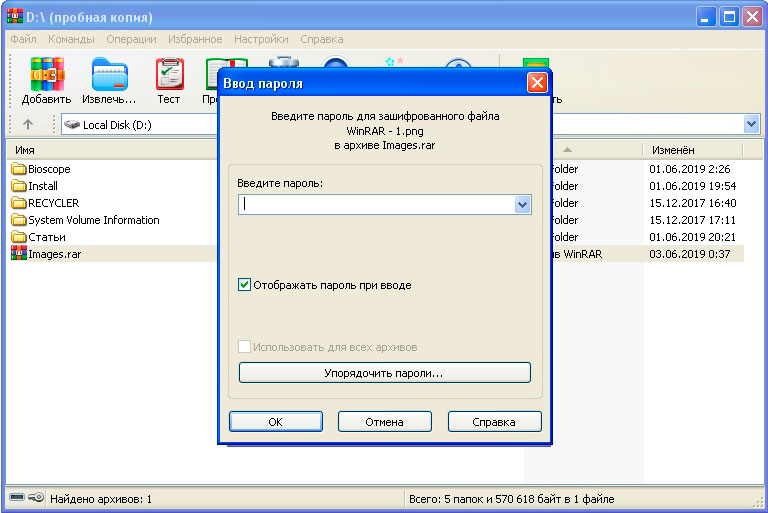Go up one folder level arrow
Image resolution: width=768 pixels, height=513 pixels.
coord(28,124)
